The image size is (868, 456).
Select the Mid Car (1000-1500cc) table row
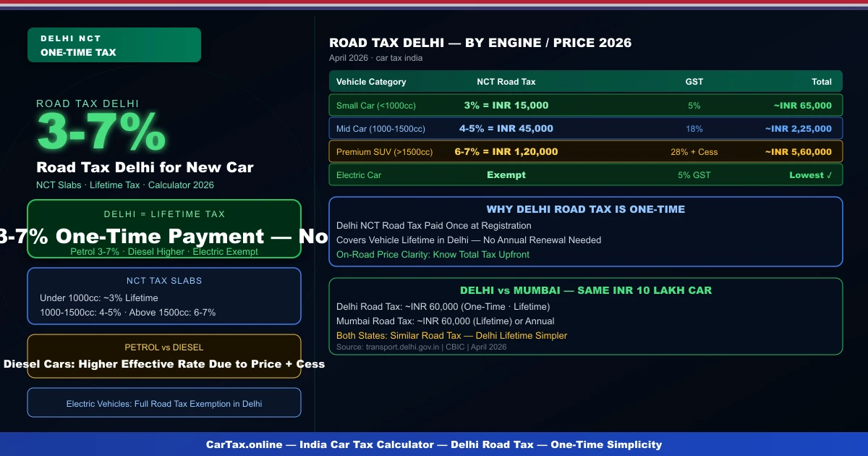(x=585, y=128)
